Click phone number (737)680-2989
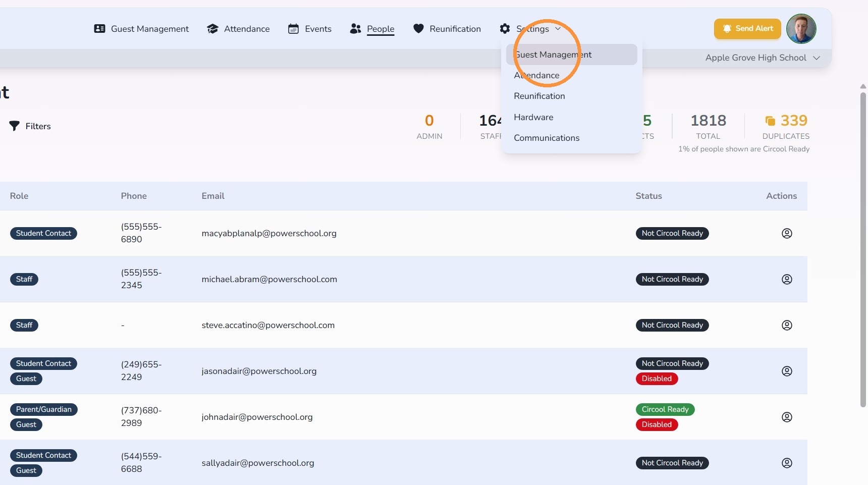The image size is (868, 485). click(x=141, y=416)
